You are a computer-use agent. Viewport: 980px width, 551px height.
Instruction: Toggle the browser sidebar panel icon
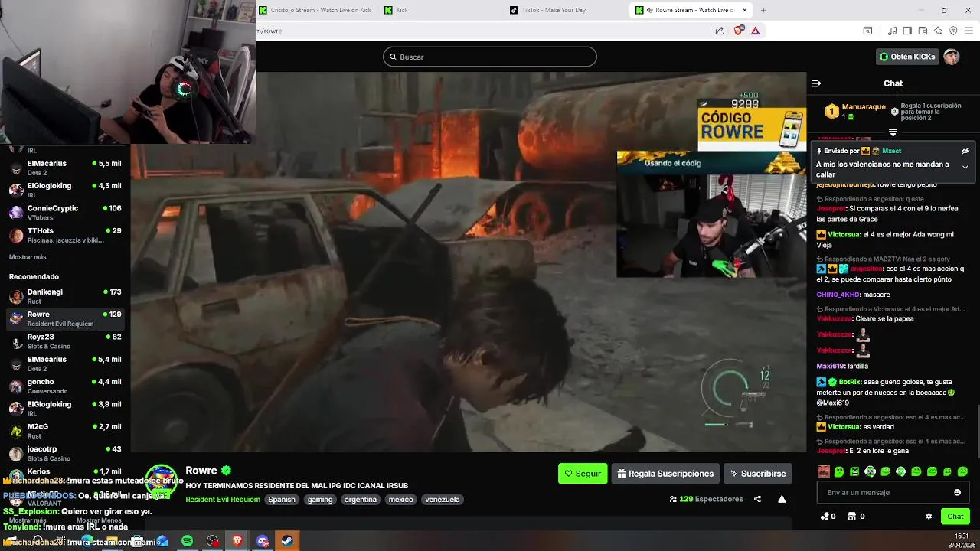click(x=907, y=31)
